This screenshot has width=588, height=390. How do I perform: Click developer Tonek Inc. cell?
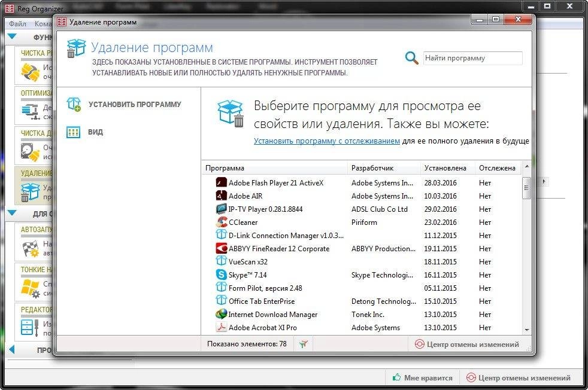pos(368,314)
